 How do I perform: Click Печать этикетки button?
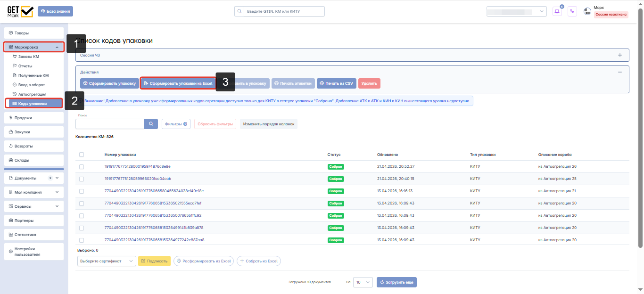[x=293, y=83]
